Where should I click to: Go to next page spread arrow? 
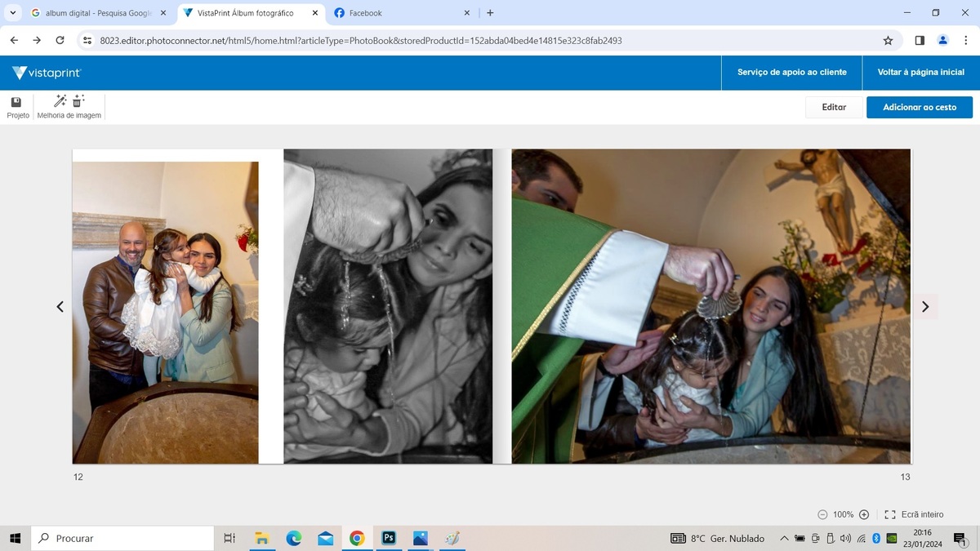(x=924, y=307)
